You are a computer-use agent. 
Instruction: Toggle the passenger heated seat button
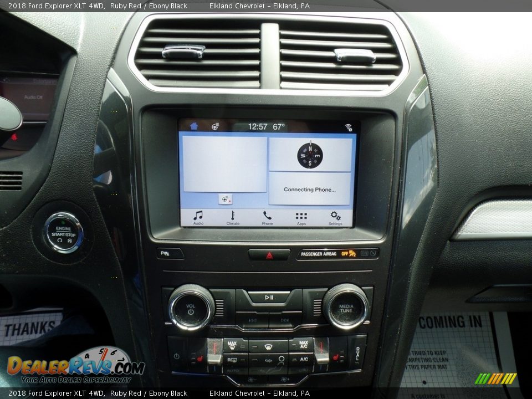click(x=338, y=357)
